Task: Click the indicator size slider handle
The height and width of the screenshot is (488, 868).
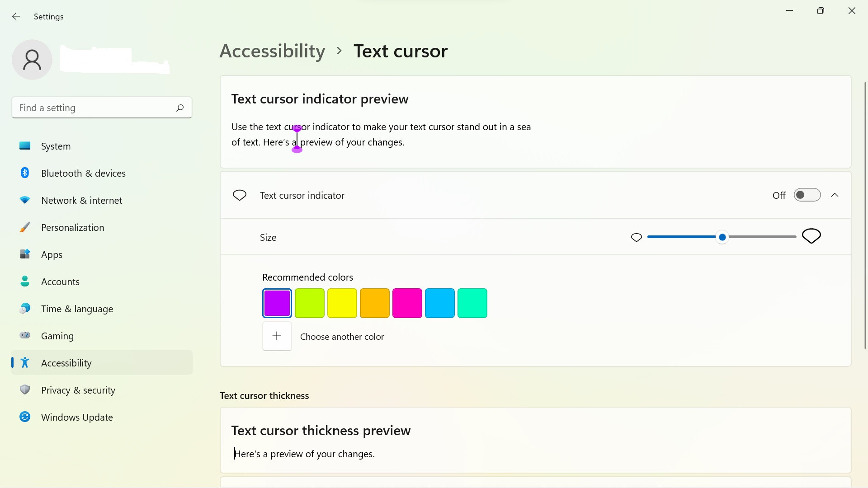Action: [x=722, y=237]
